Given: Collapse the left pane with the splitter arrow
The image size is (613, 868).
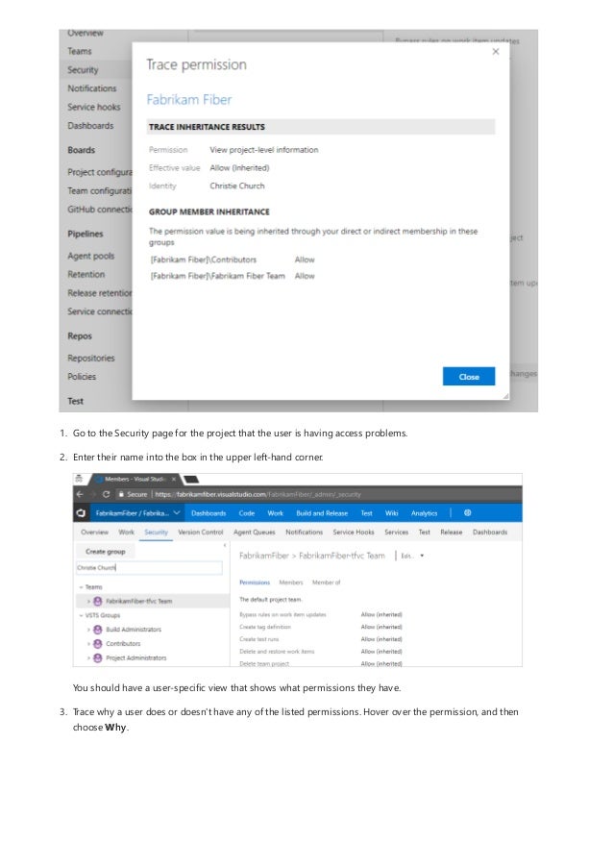Looking at the screenshot, I should coord(225,546).
